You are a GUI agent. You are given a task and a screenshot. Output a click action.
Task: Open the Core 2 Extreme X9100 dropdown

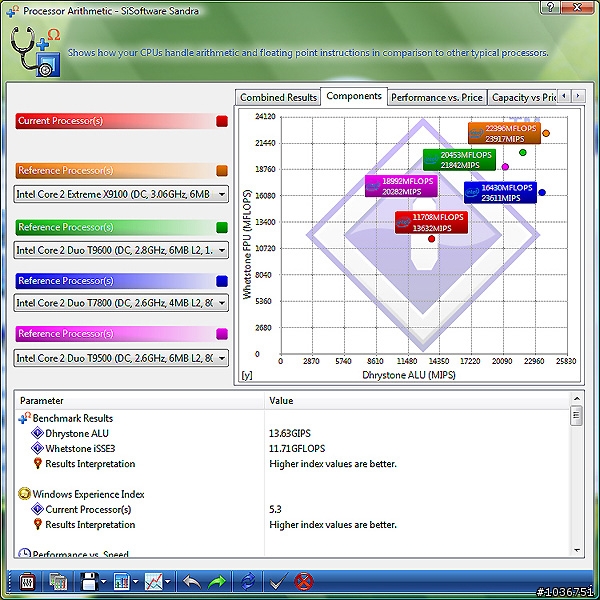click(121, 194)
